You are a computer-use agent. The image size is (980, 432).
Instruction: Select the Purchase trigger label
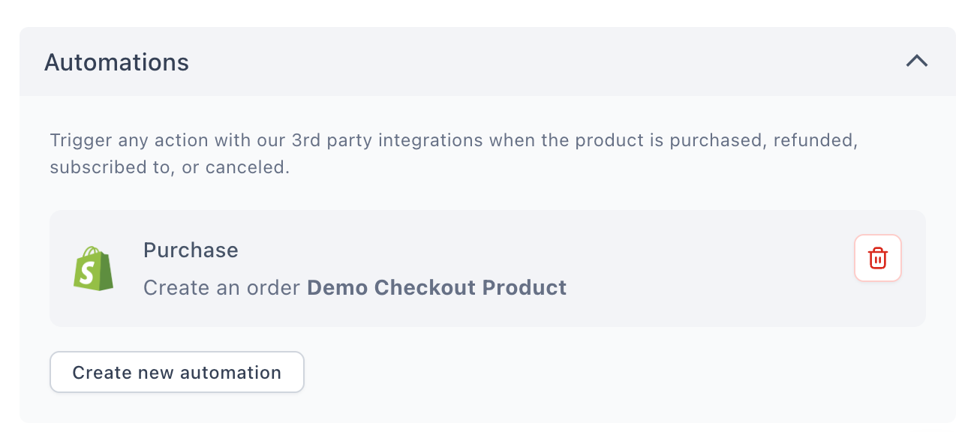click(x=191, y=250)
